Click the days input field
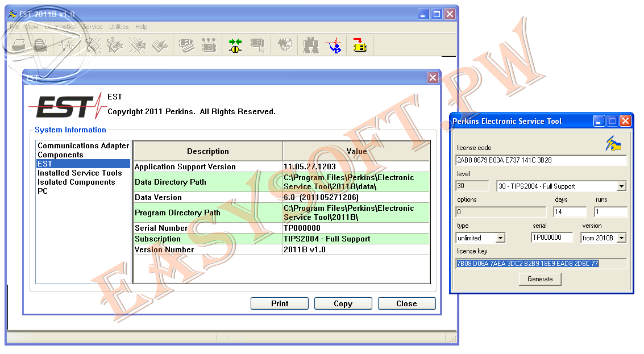644x354 pixels. (570, 212)
